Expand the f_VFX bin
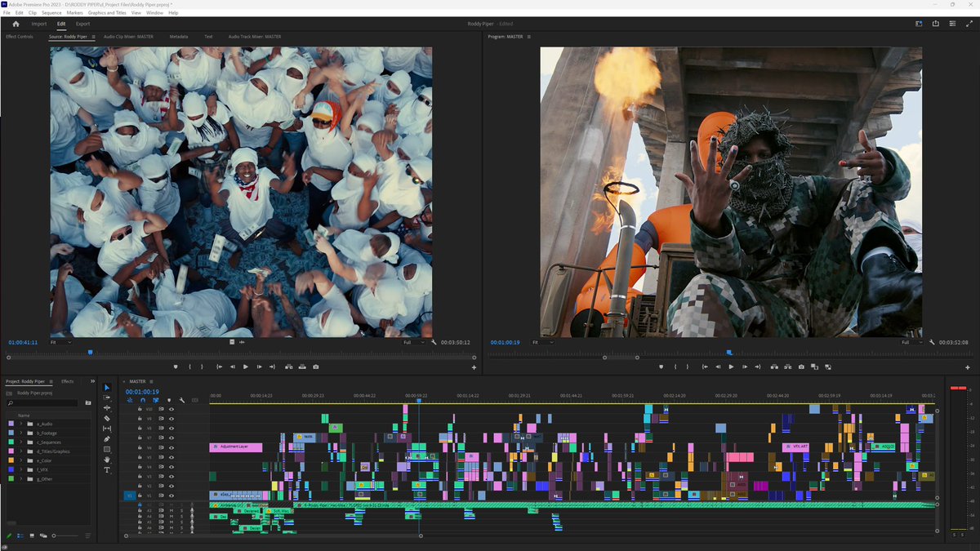980x551 pixels. pos(20,469)
